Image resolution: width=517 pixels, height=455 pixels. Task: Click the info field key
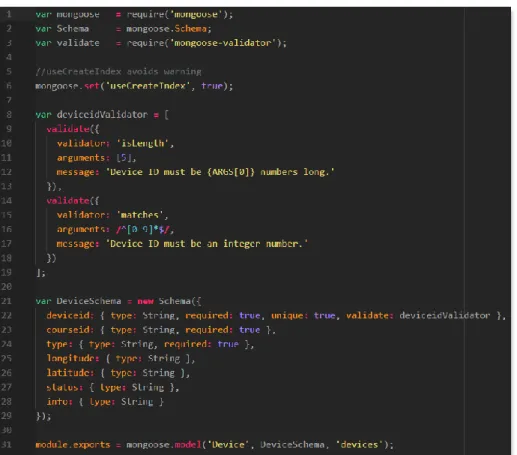tap(57, 402)
